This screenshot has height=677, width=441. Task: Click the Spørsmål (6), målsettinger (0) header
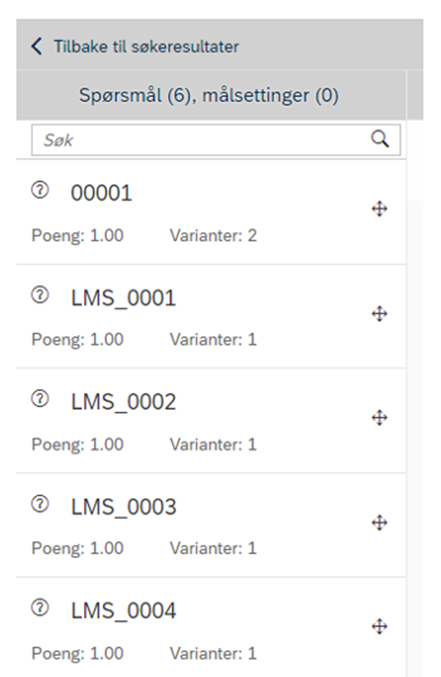coord(209,95)
